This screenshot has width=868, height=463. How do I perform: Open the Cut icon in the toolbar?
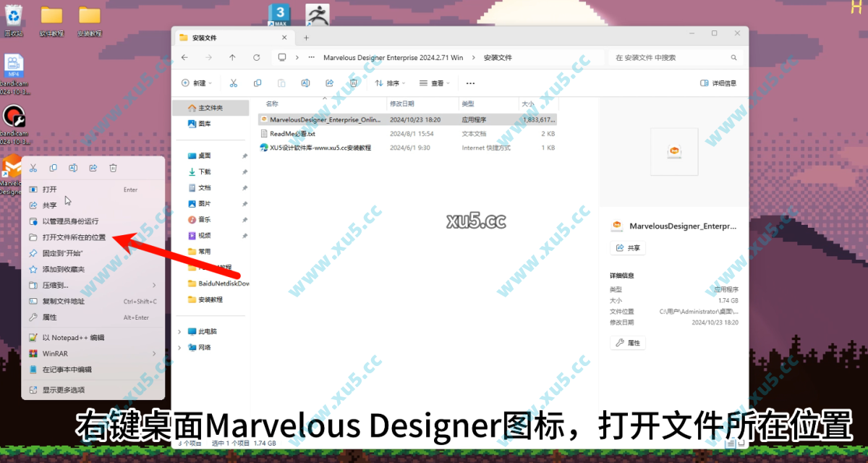pos(233,82)
